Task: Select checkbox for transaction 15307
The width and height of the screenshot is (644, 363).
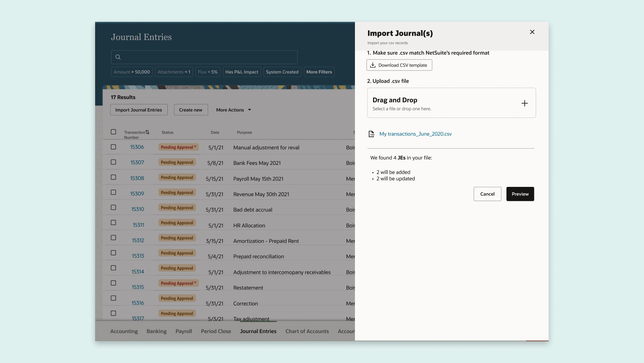Action: pos(113,162)
